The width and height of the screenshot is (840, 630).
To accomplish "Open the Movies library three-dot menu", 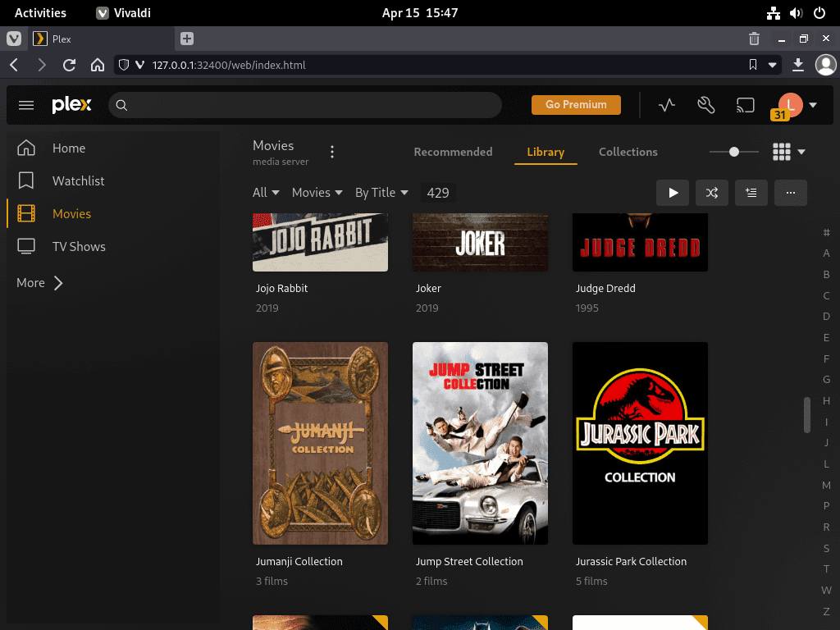I will point(332,152).
